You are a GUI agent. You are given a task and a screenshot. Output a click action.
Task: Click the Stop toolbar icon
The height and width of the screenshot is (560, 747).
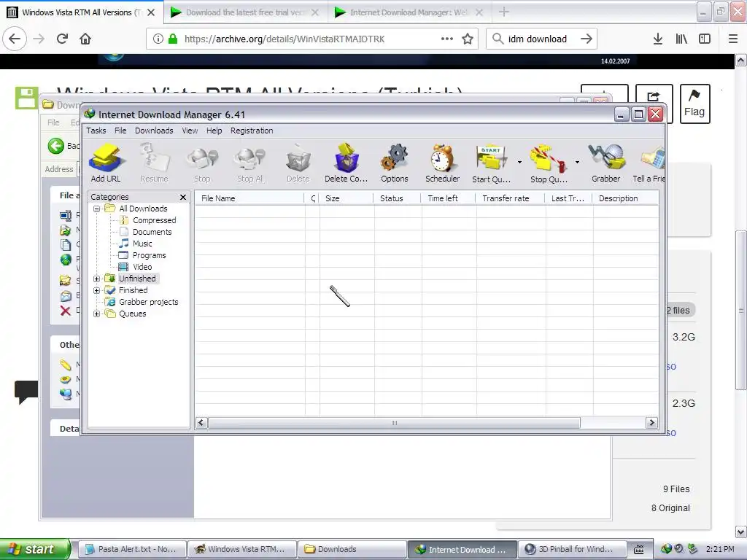pyautogui.click(x=202, y=163)
